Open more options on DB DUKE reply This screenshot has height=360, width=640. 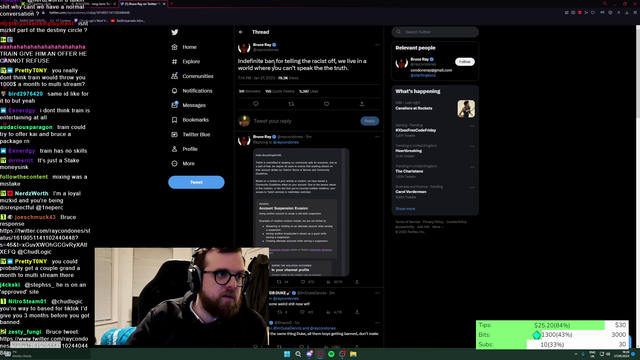click(377, 293)
